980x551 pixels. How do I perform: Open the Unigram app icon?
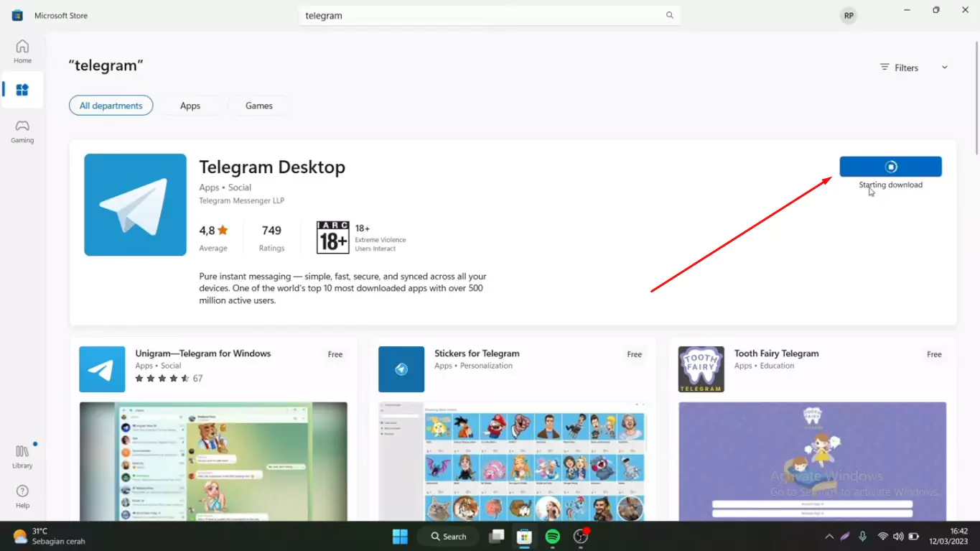(102, 369)
